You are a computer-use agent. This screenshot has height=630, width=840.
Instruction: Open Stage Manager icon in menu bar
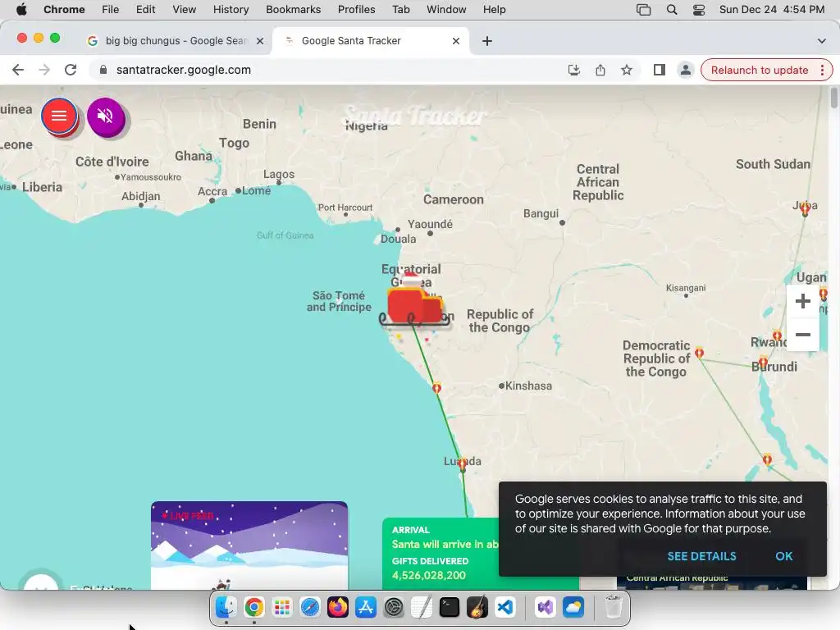(643, 10)
